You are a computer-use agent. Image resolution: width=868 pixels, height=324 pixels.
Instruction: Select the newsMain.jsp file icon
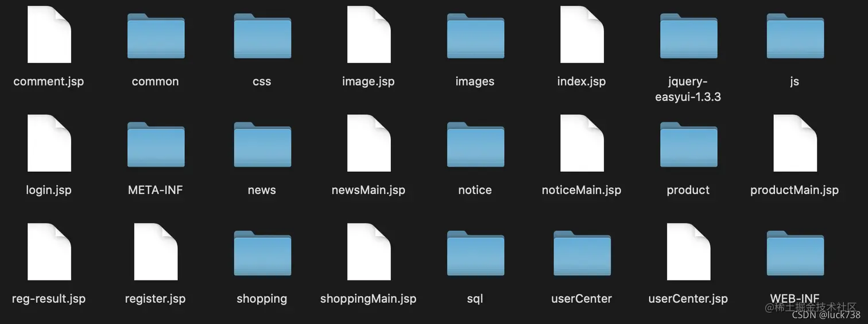[x=369, y=143]
